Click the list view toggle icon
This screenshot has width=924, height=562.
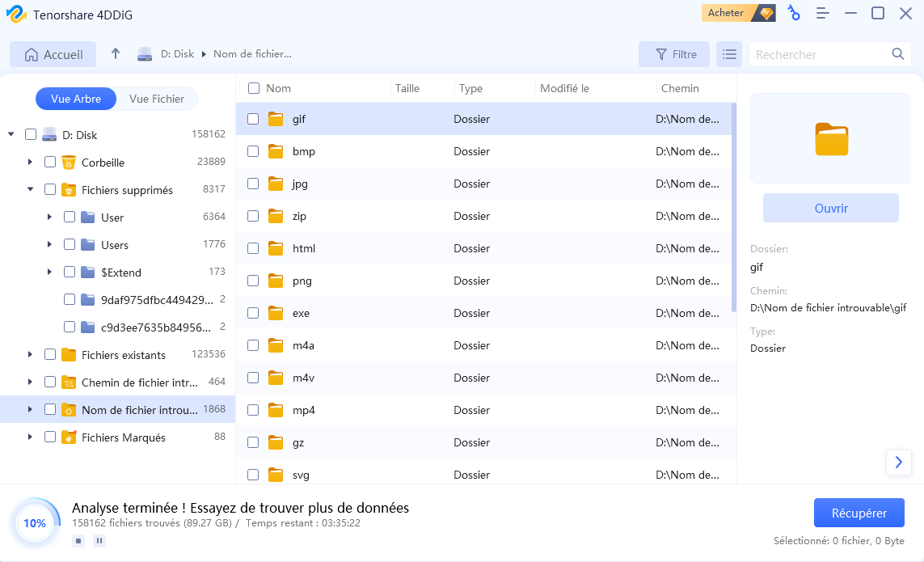[729, 54]
